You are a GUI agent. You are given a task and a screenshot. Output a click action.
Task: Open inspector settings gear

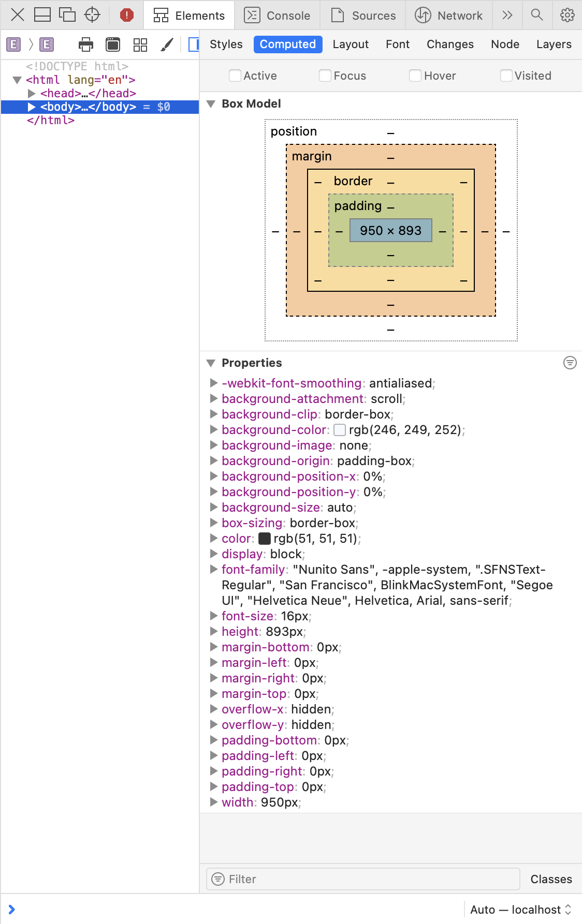pyautogui.click(x=568, y=15)
